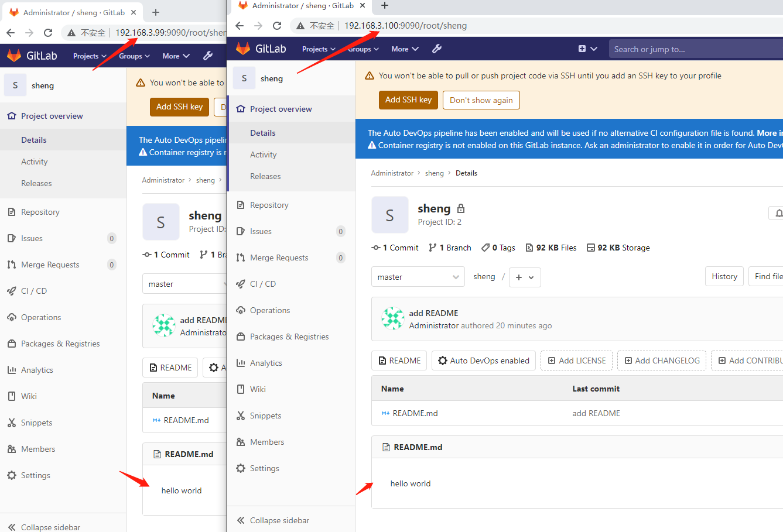The width and height of the screenshot is (783, 532).
Task: Go back in the front browser window
Action: (240, 26)
